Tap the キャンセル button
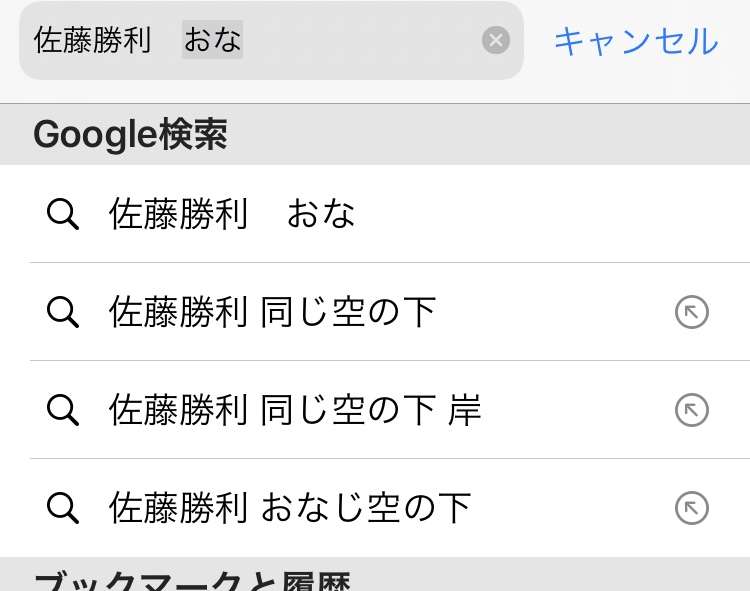Viewport: 750px width, 591px height. click(x=636, y=41)
